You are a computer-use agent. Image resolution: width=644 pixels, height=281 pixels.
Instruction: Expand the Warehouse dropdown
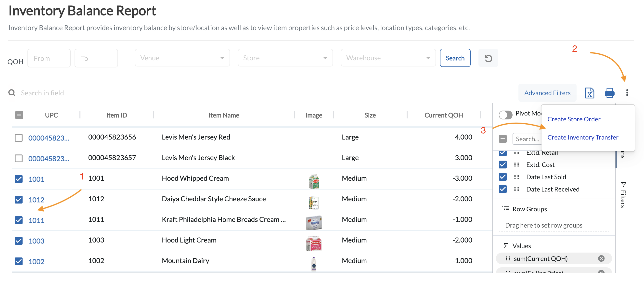coord(388,58)
